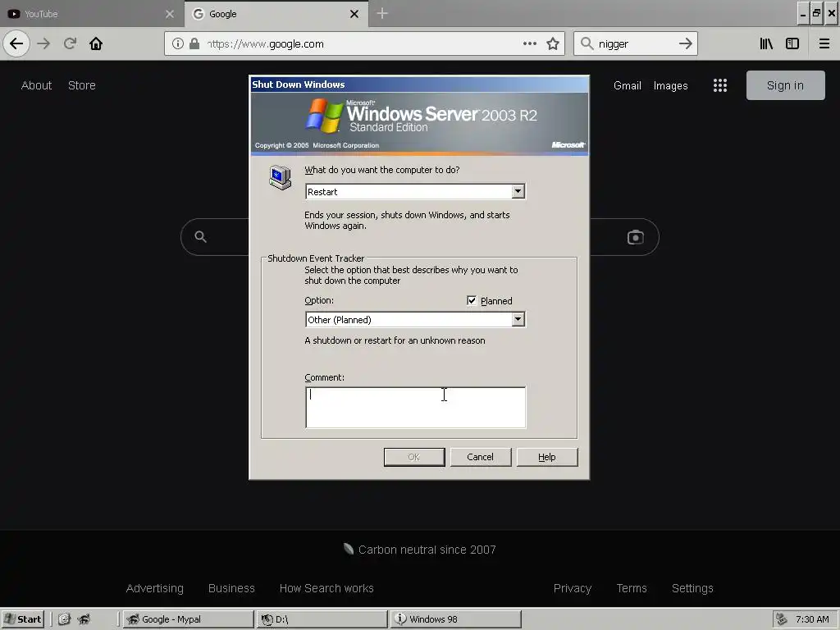Select the Google browser tab
The image size is (840, 630).
(x=276, y=14)
